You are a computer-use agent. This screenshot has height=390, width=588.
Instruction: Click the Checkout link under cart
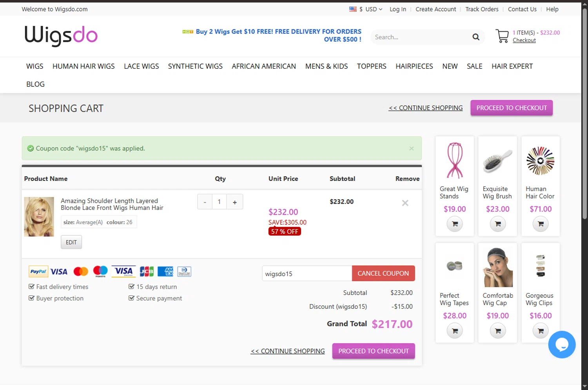(524, 40)
